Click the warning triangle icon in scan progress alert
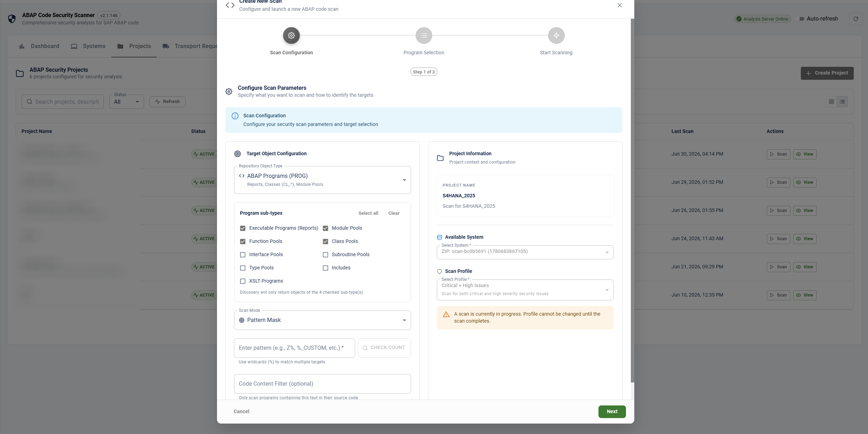The width and height of the screenshot is (868, 434). 446,314
